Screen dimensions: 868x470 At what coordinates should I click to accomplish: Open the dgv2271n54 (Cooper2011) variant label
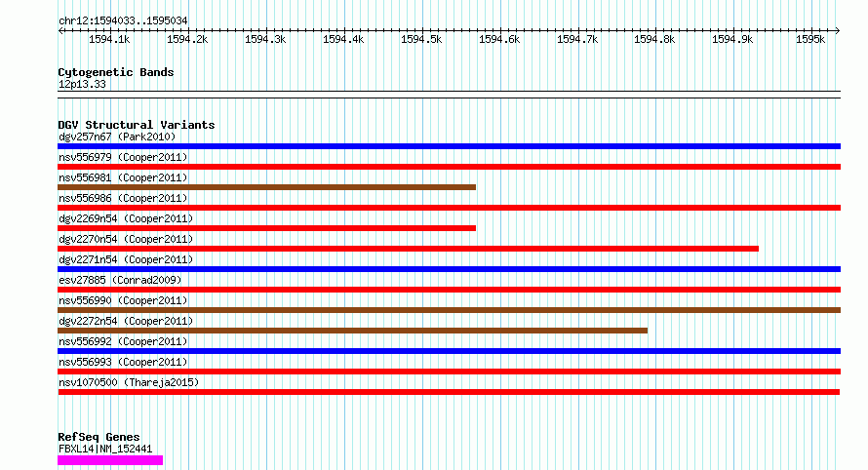coord(126,259)
